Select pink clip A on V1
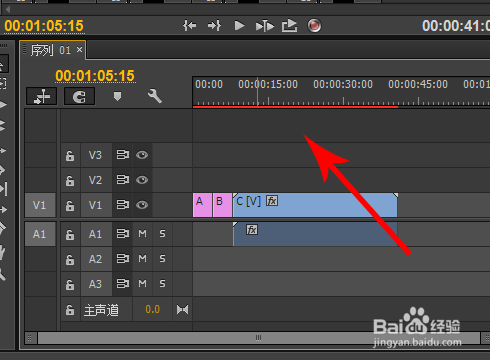 (x=202, y=205)
